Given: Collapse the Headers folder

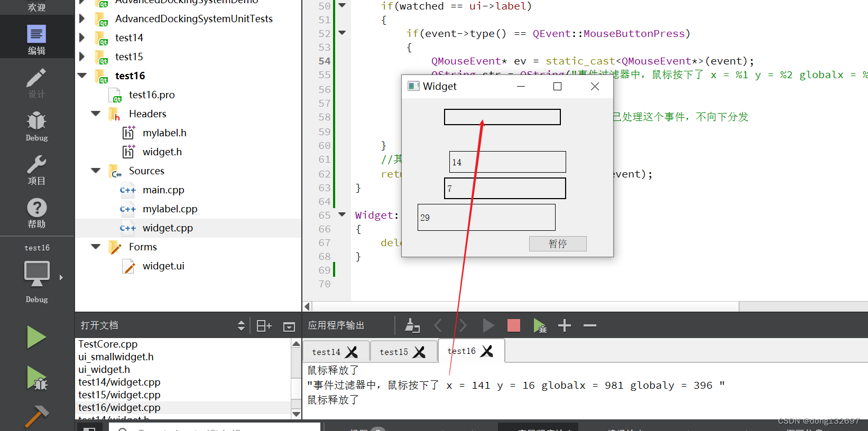Looking at the screenshot, I should pos(96,114).
